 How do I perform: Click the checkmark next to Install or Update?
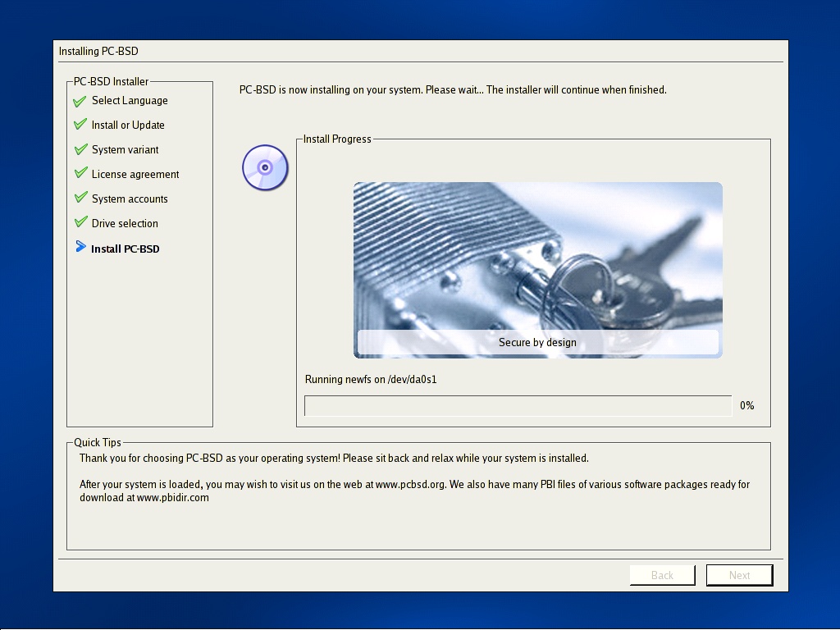point(80,125)
